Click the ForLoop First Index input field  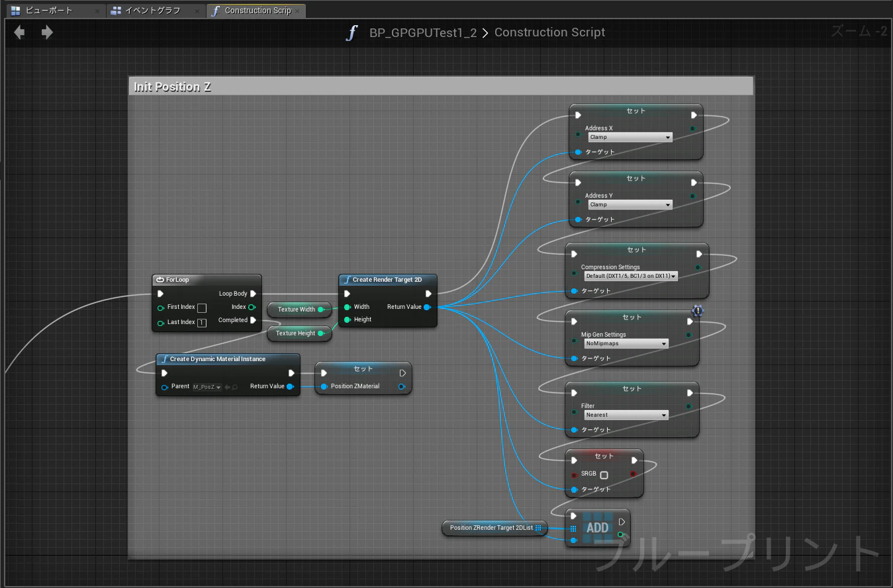pyautogui.click(x=202, y=308)
